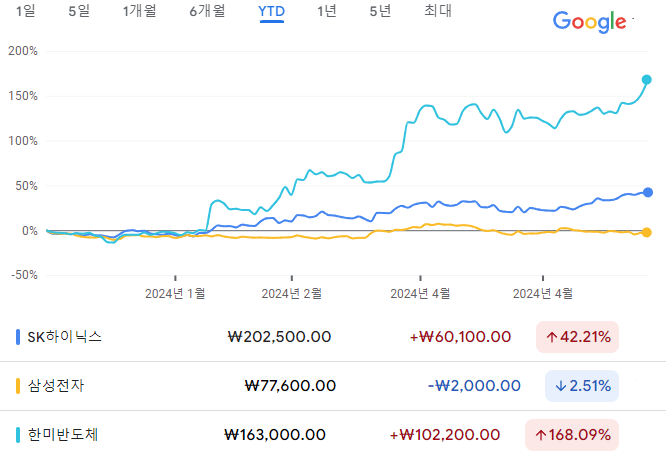Open the 5년 range tab
This screenshot has width=666, height=458.
tap(380, 11)
